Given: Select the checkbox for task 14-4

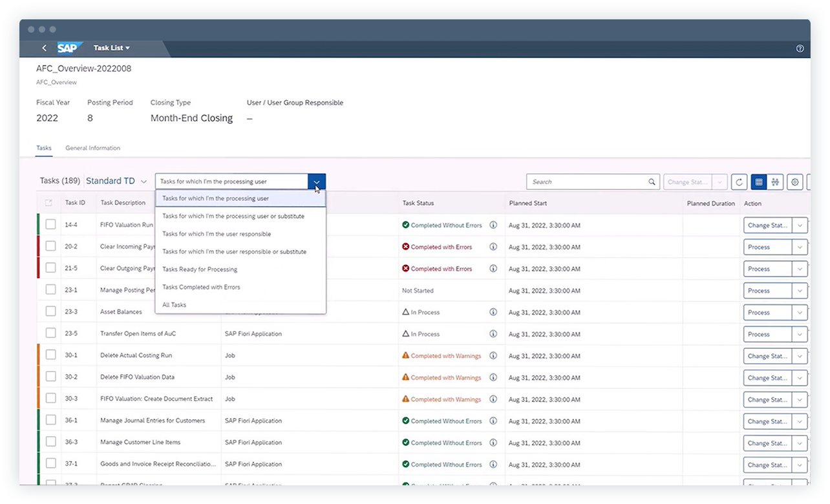Looking at the screenshot, I should tap(50, 225).
